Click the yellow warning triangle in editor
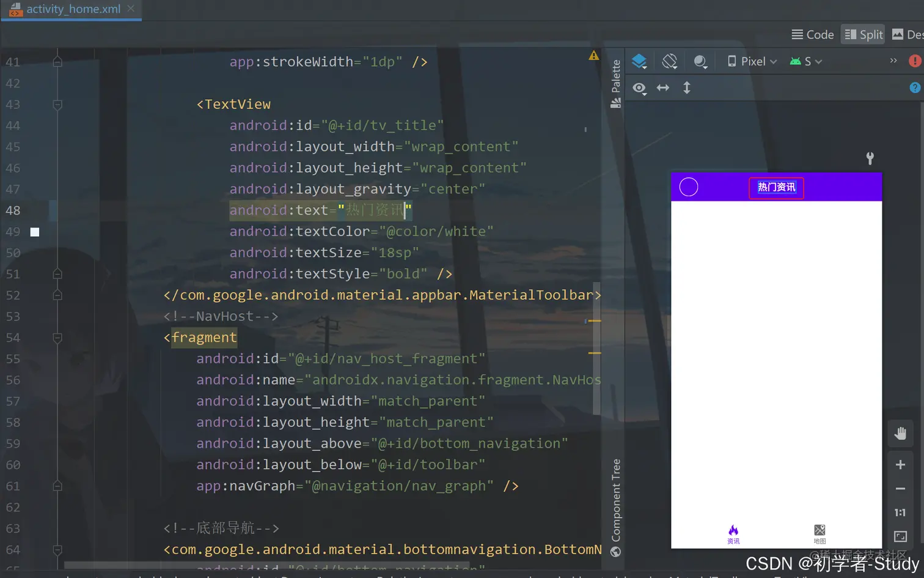The height and width of the screenshot is (578, 924). click(593, 56)
